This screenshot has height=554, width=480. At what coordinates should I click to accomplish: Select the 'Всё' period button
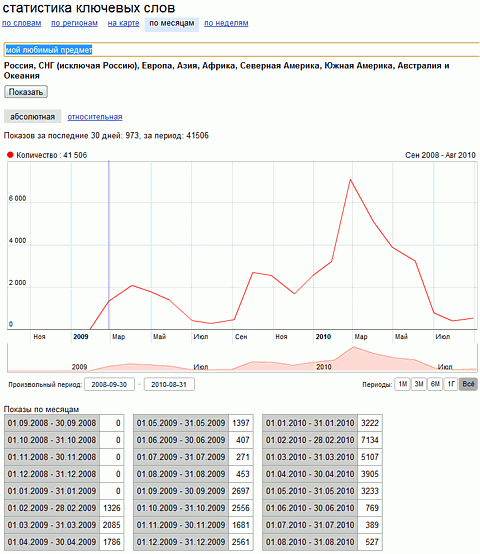(468, 384)
